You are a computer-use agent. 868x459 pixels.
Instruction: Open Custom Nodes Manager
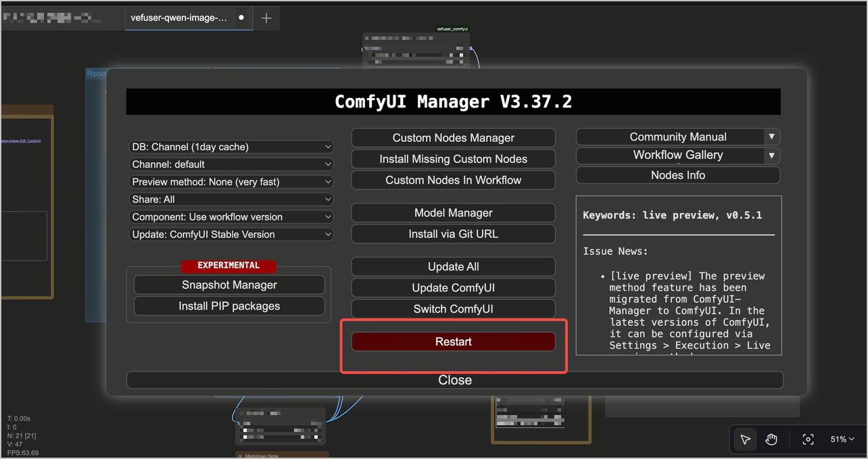[x=453, y=138]
